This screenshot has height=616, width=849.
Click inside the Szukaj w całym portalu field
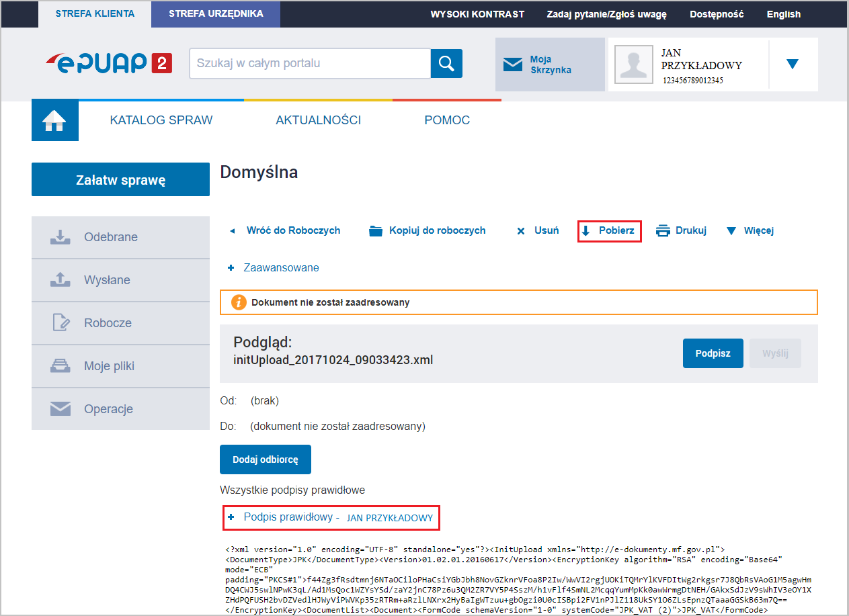(x=309, y=64)
